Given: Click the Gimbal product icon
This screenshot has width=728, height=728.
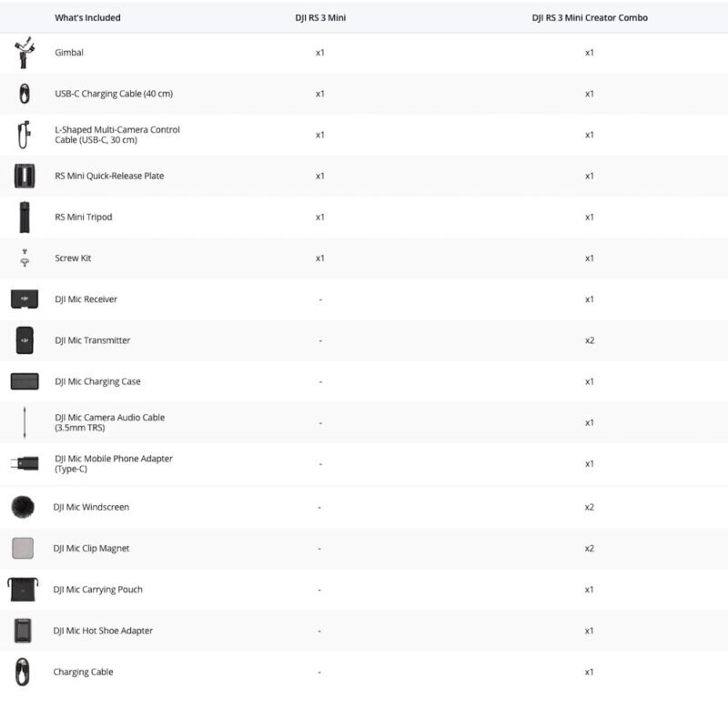Looking at the screenshot, I should [25, 53].
